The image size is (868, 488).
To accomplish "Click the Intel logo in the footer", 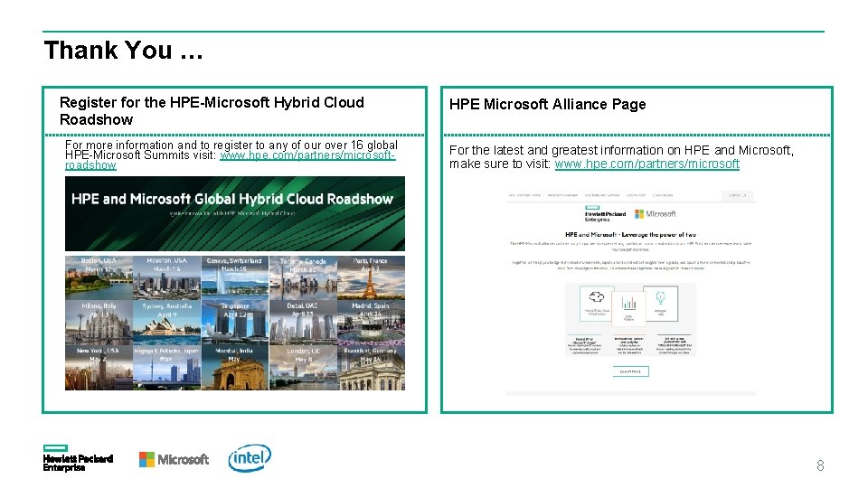I will (x=250, y=458).
